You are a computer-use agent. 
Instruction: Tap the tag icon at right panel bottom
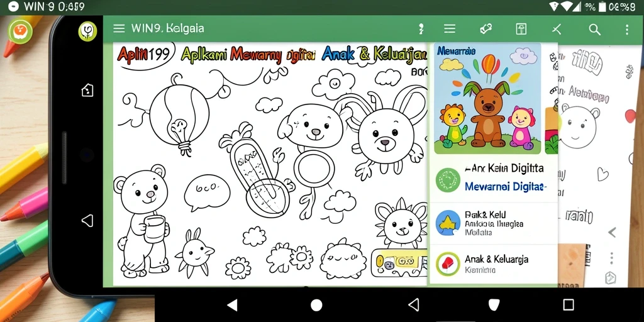pyautogui.click(x=611, y=278)
